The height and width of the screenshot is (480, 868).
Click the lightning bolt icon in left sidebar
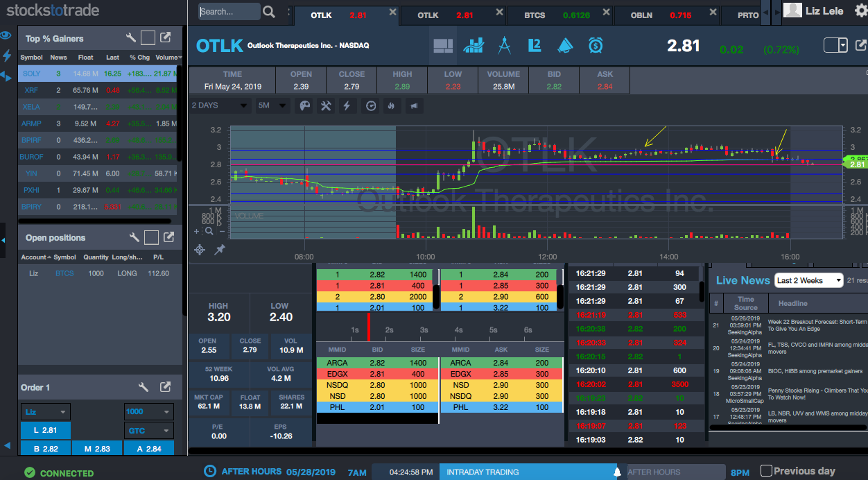pos(7,55)
